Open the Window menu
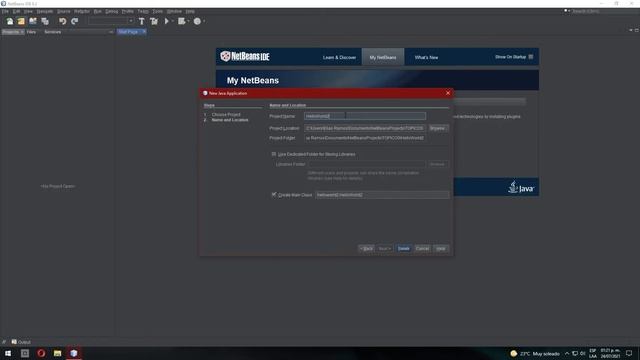 click(x=174, y=11)
